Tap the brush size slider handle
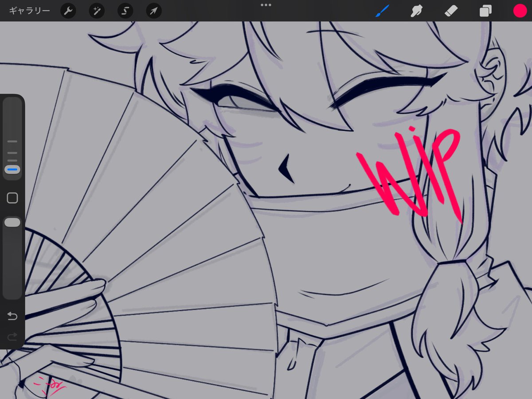Viewport: 532px width, 399px height. (12, 169)
